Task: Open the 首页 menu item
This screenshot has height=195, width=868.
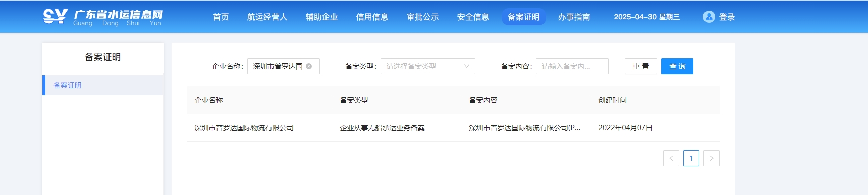Action: [221, 17]
